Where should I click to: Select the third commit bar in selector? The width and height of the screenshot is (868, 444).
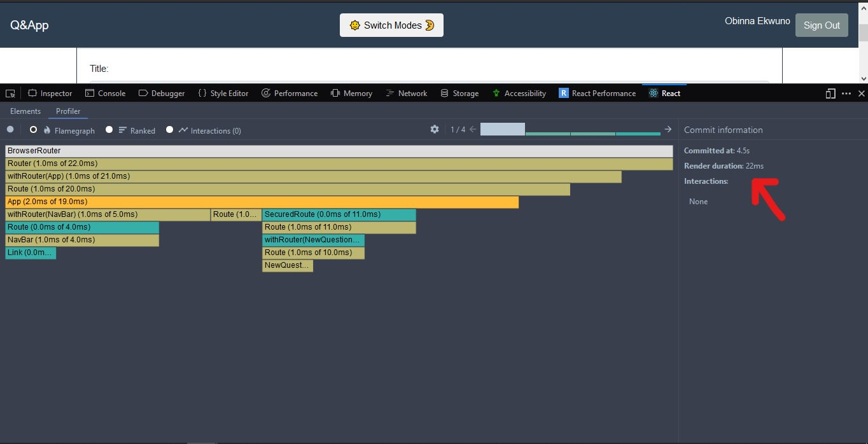coord(593,134)
